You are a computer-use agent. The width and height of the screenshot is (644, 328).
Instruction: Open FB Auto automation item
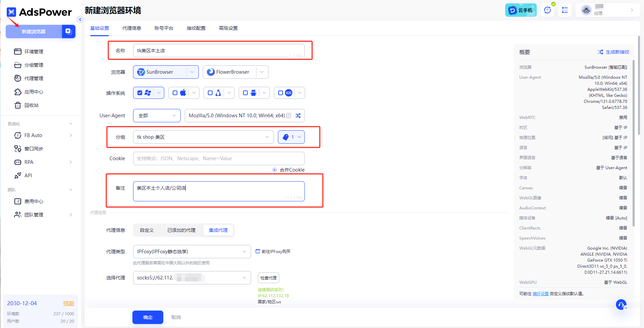click(33, 135)
